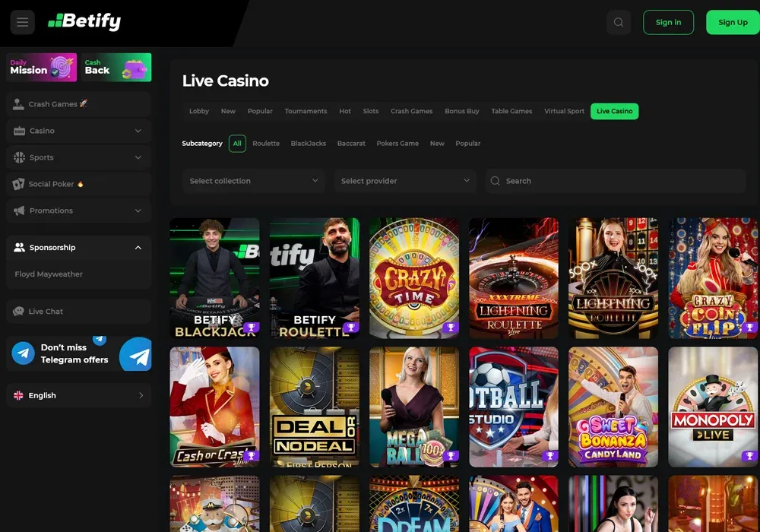Click the Betify logo
Image resolution: width=760 pixels, height=532 pixels.
pyautogui.click(x=84, y=22)
